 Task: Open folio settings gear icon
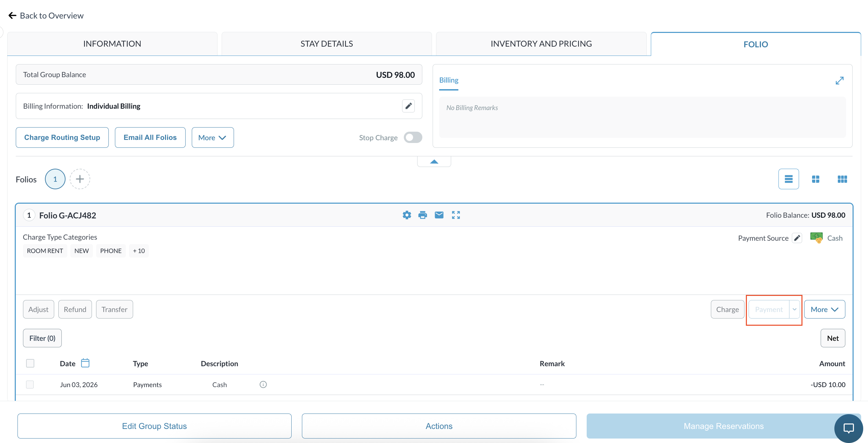coord(407,215)
